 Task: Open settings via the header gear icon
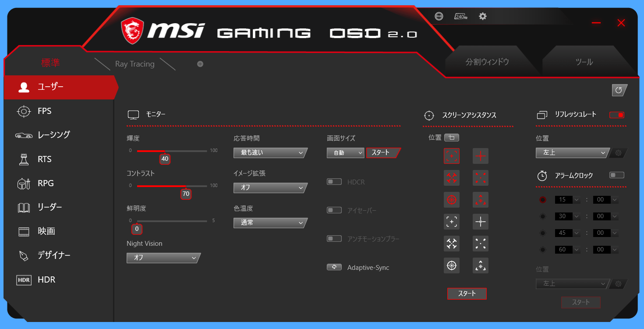483,16
